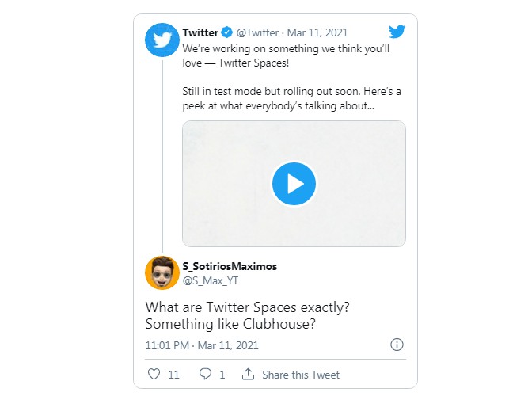The height and width of the screenshot is (396, 532).
Task: Click the reply count of 1
Action: click(222, 375)
